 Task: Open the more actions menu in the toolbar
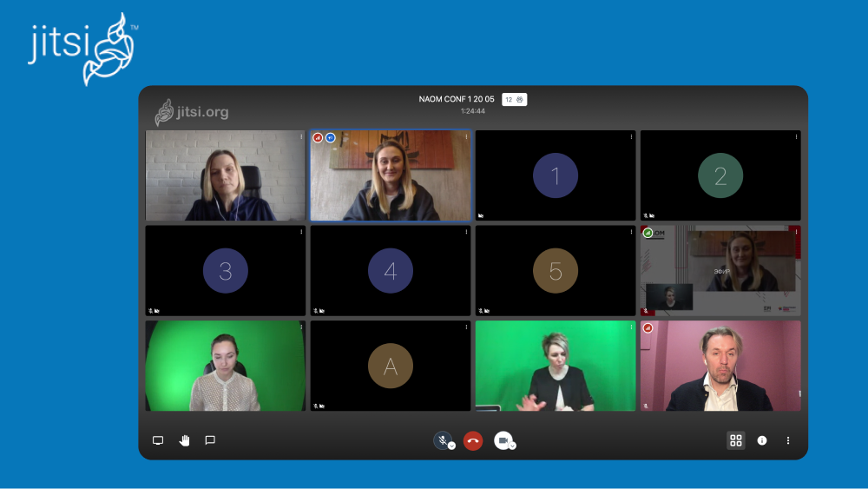[788, 440]
